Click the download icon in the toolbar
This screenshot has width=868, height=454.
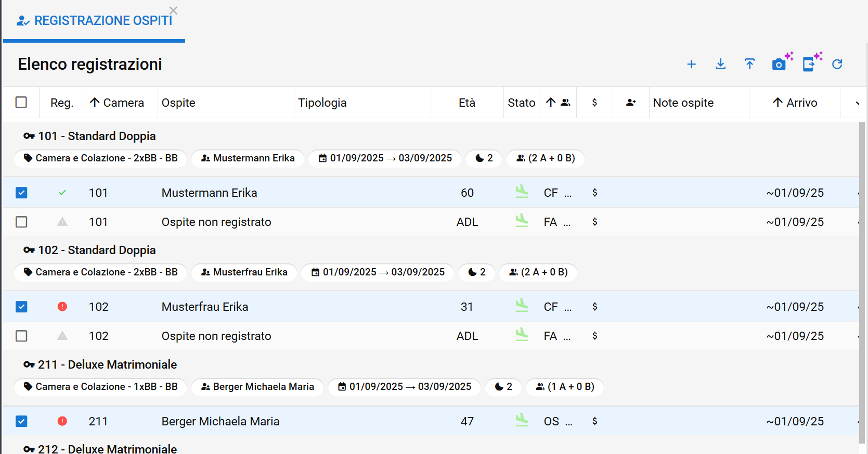click(720, 64)
